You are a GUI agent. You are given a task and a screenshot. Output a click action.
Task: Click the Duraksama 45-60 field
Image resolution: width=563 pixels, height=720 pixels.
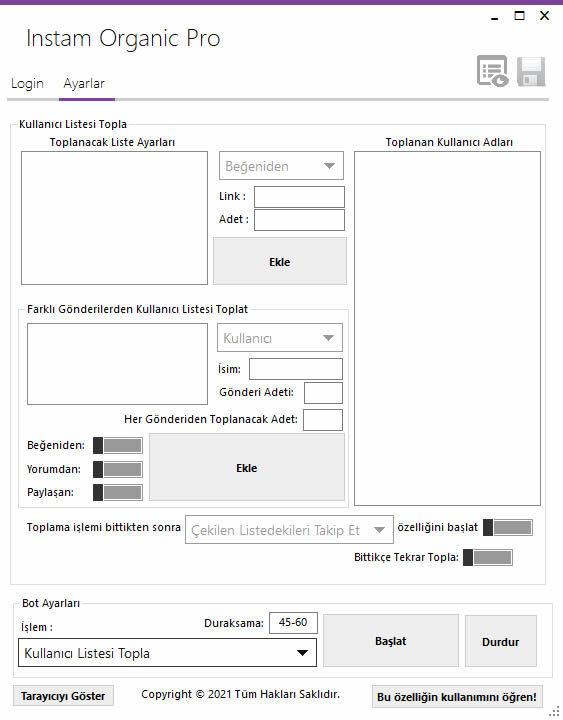pos(293,623)
